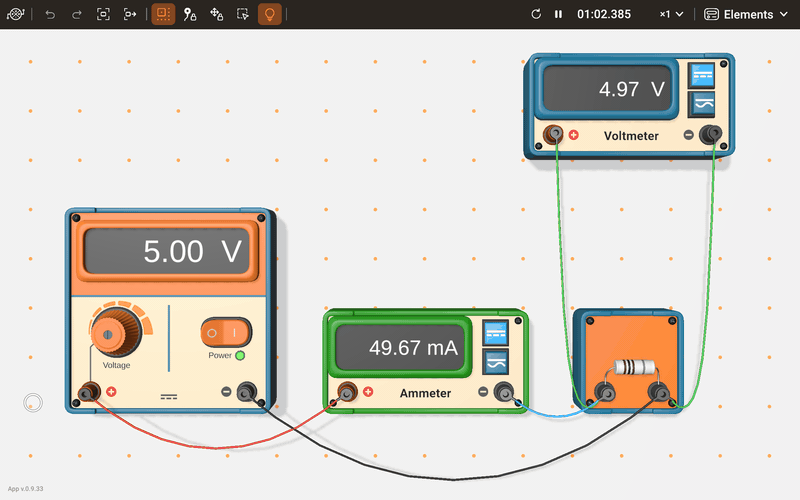The height and width of the screenshot is (500, 800).
Task: Select the blue wire near the ammeter
Action: coord(556,415)
